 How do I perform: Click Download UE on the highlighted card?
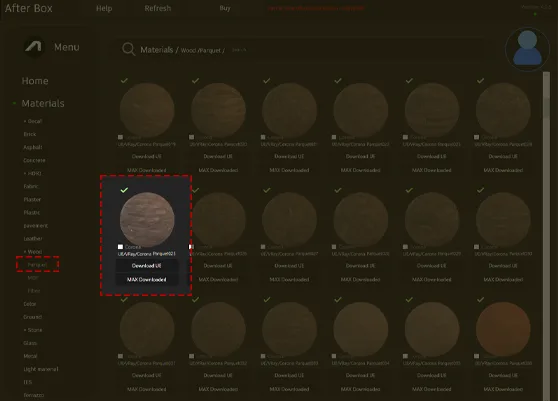click(x=147, y=266)
